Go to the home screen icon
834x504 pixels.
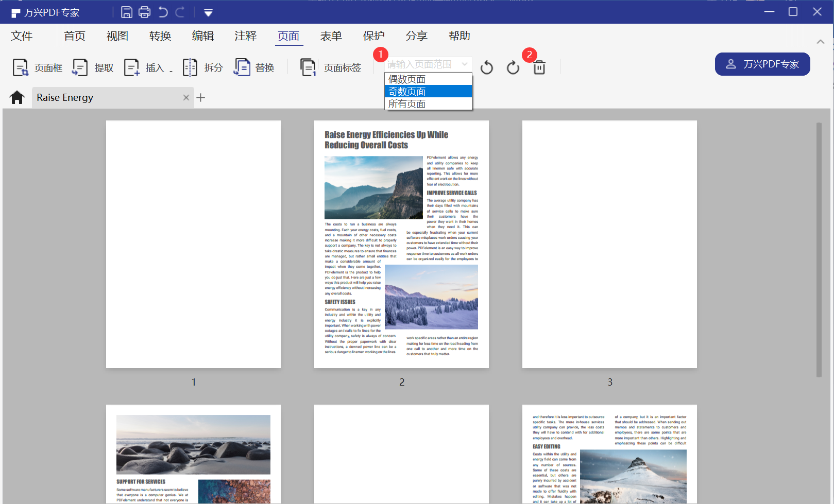(x=17, y=97)
